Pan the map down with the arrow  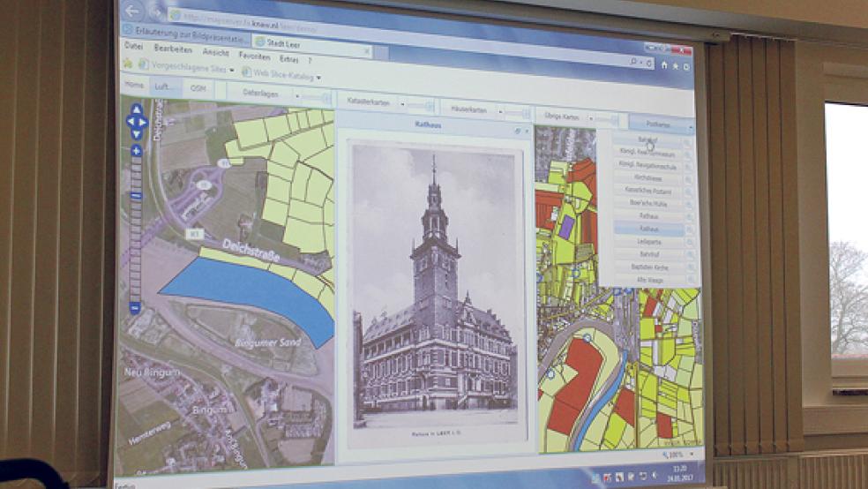pyautogui.click(x=137, y=133)
